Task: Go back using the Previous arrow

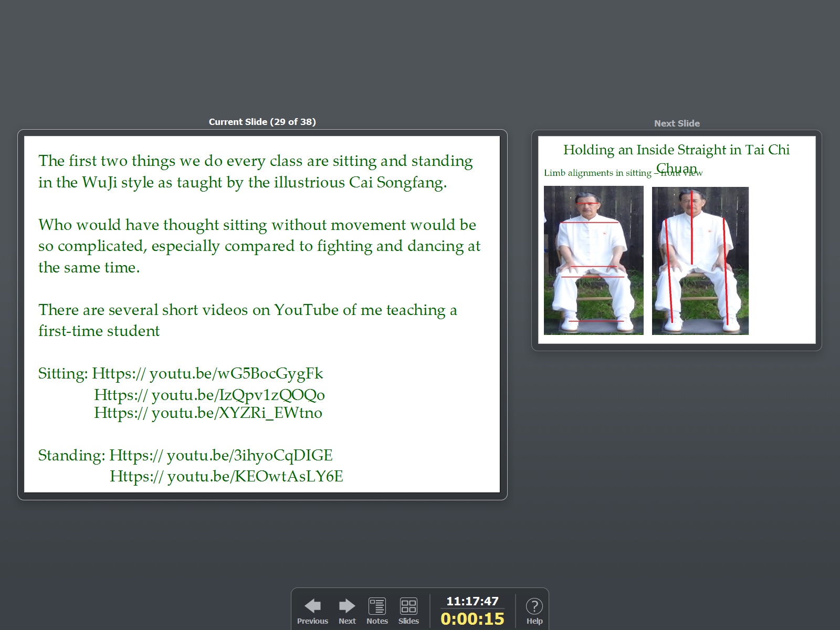Action: pos(312,610)
